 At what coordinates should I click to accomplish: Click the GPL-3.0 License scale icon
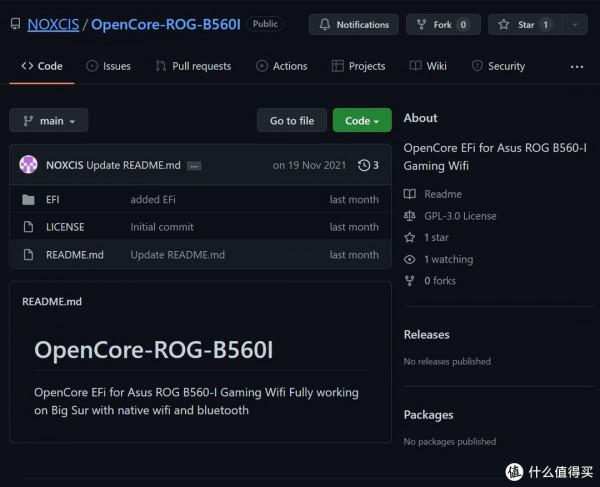pos(409,216)
